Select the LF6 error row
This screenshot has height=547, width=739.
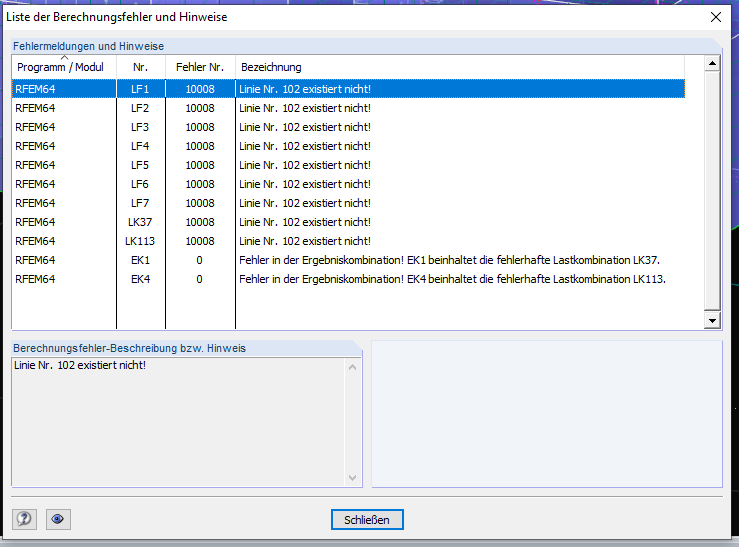pos(348,184)
